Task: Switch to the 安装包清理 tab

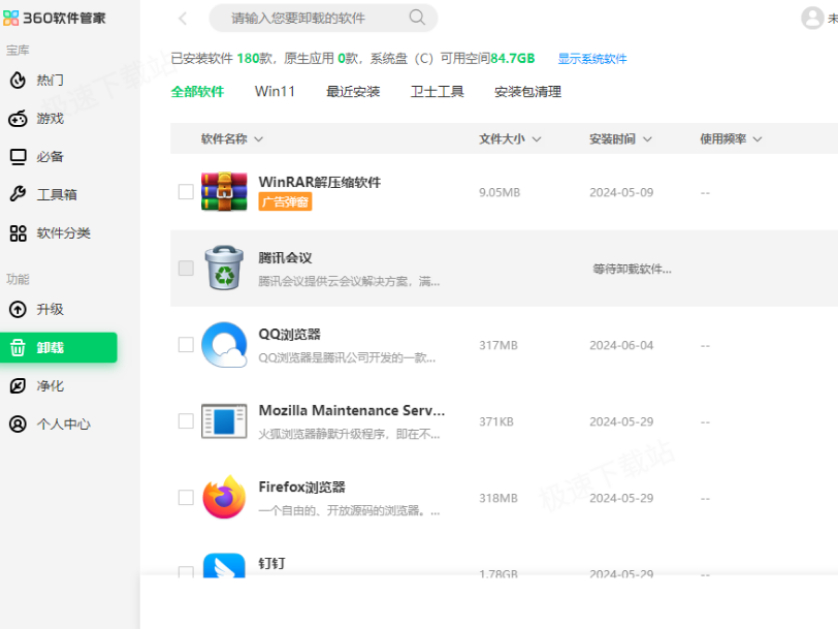Action: coord(527,91)
